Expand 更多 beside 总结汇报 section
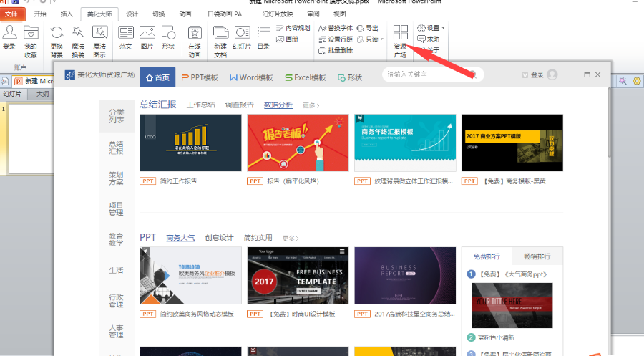This screenshot has height=356, width=644. (x=311, y=105)
